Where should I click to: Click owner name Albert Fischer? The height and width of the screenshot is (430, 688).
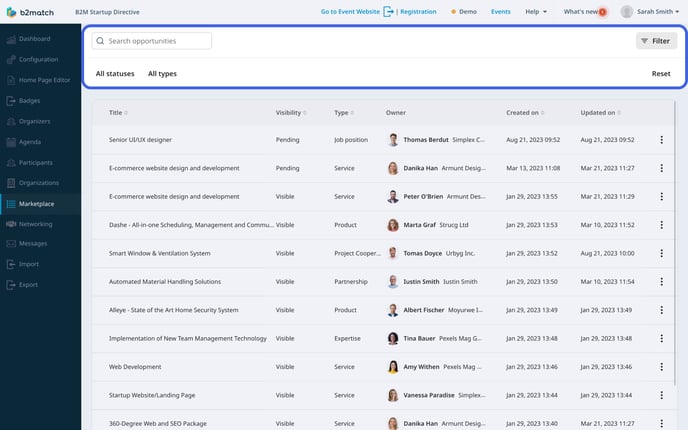[x=423, y=310]
